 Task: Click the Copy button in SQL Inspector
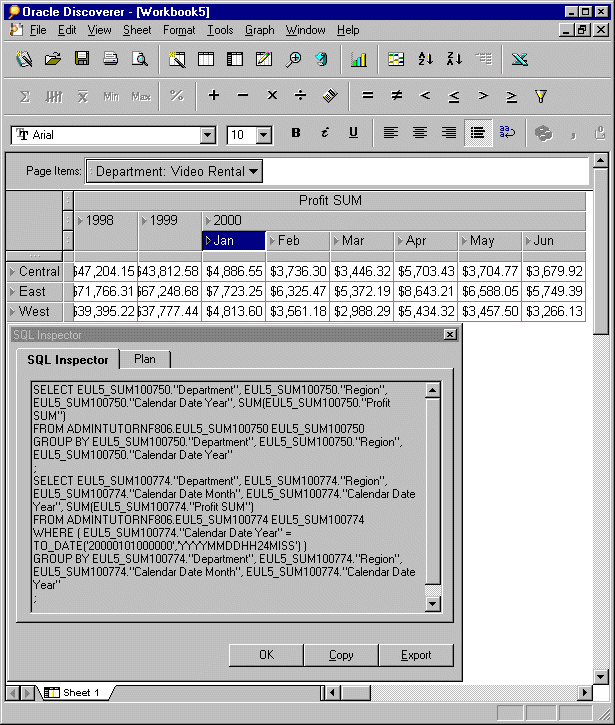click(341, 655)
